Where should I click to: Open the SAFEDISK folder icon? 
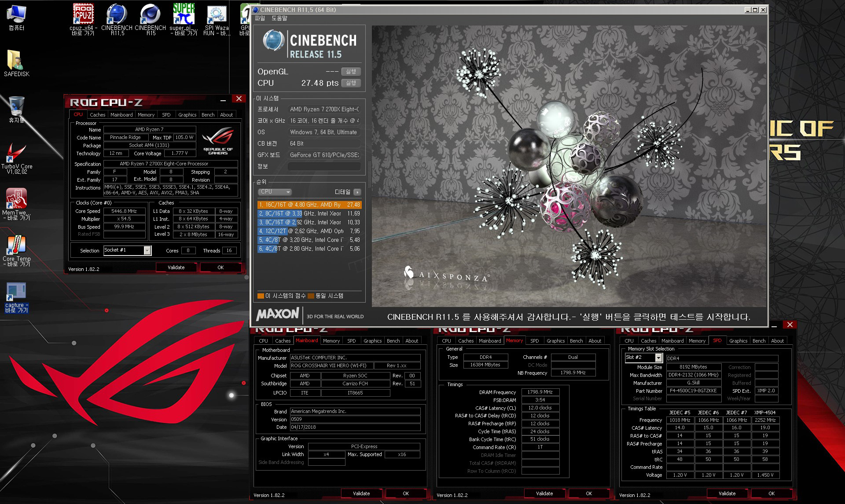pyautogui.click(x=16, y=63)
